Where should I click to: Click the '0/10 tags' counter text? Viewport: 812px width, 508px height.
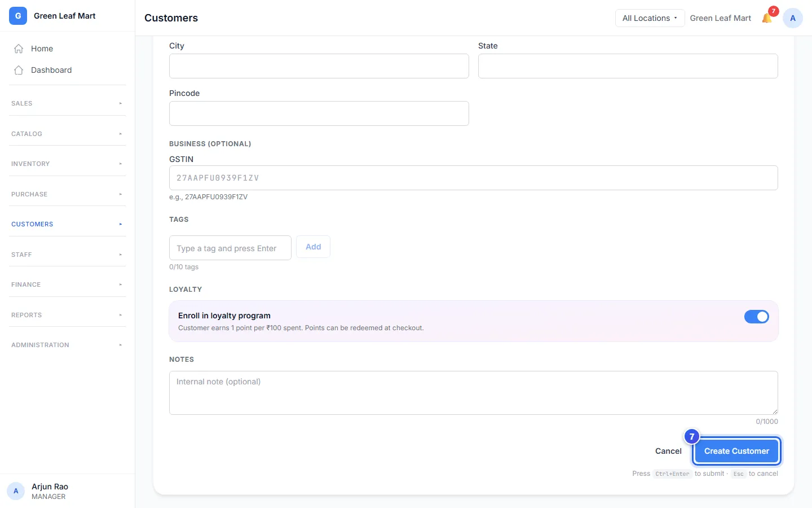184,267
